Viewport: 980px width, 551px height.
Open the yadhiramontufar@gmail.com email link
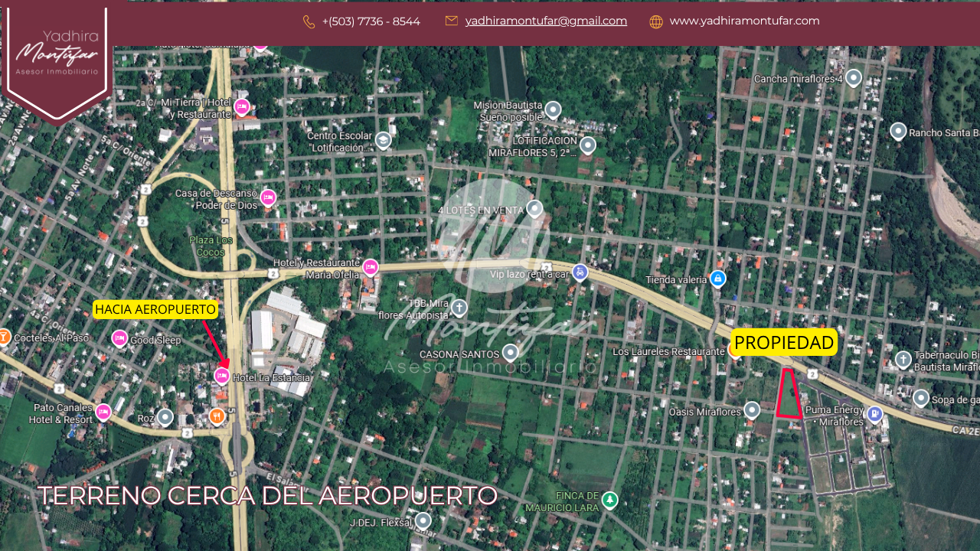(546, 21)
